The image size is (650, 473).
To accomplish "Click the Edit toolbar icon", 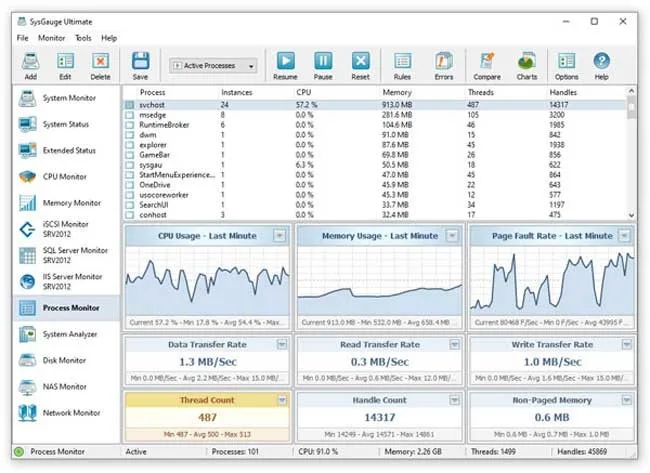I will (x=65, y=65).
